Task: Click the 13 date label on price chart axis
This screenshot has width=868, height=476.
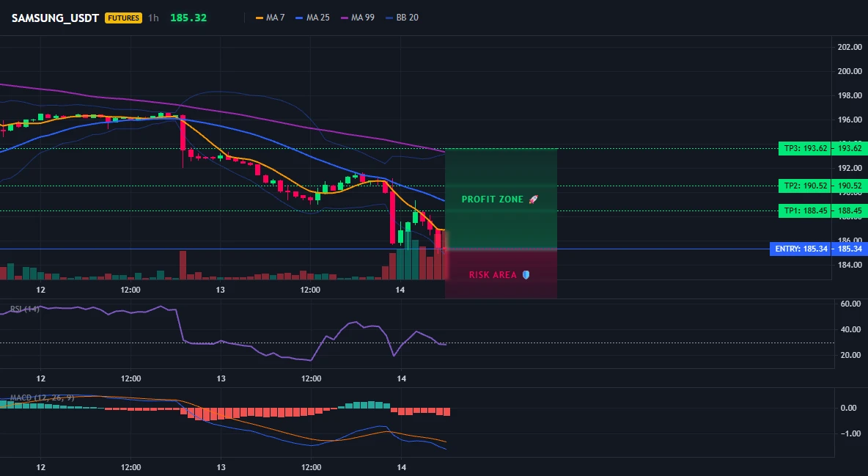Action: [x=221, y=290]
